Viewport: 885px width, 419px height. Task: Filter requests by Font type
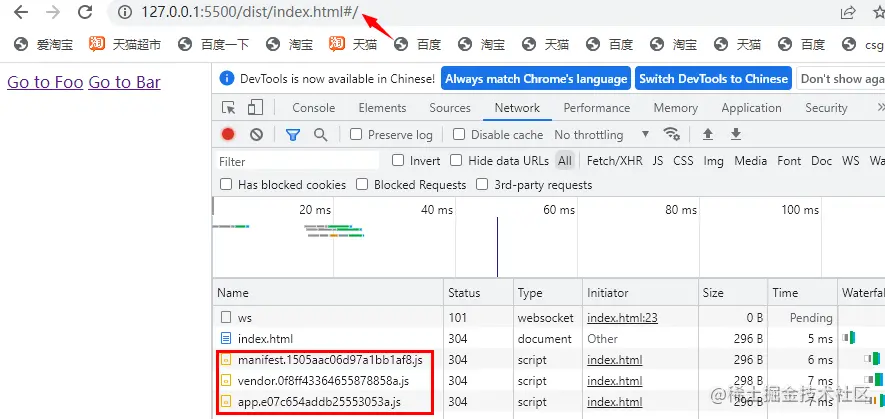(x=789, y=161)
